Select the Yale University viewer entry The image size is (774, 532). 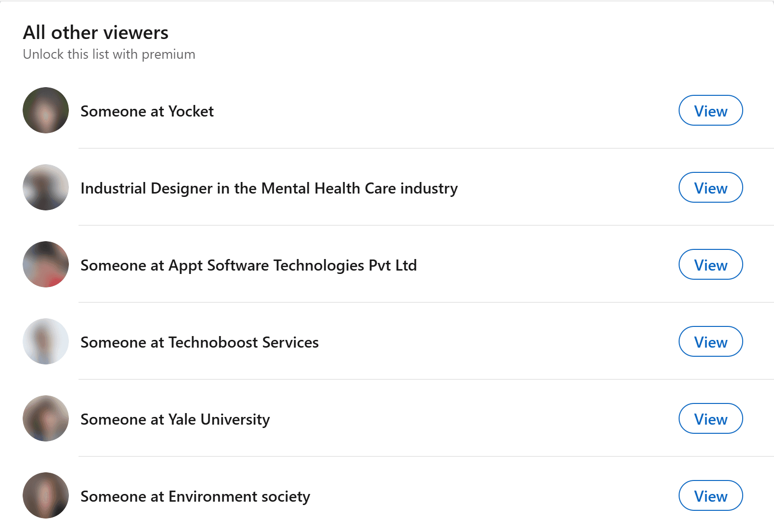pyautogui.click(x=175, y=419)
